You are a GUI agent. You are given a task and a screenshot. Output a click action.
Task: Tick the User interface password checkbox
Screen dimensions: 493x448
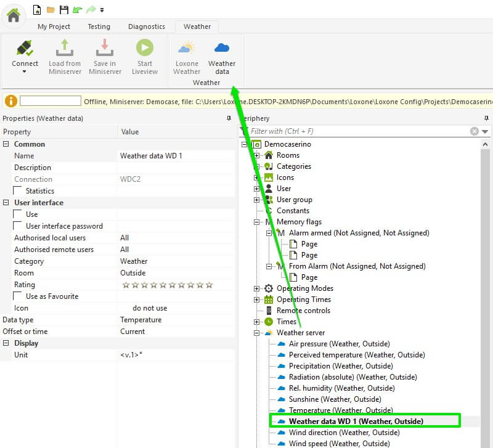18,226
